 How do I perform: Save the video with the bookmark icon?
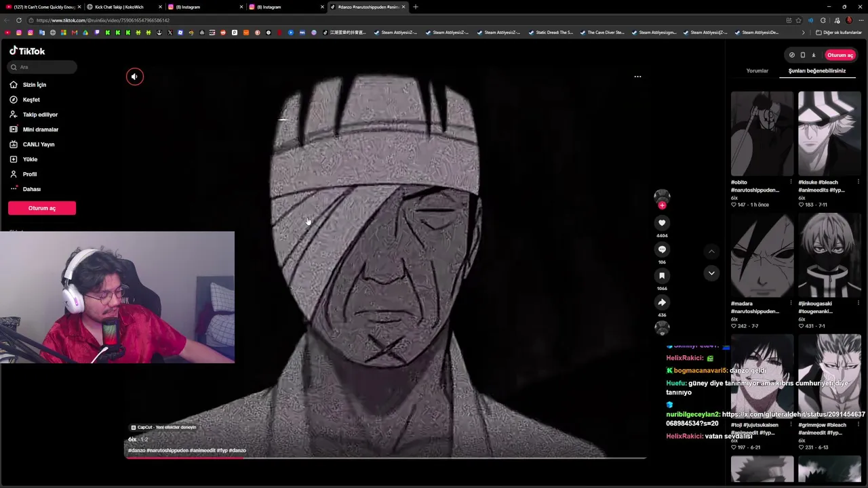pos(662,276)
